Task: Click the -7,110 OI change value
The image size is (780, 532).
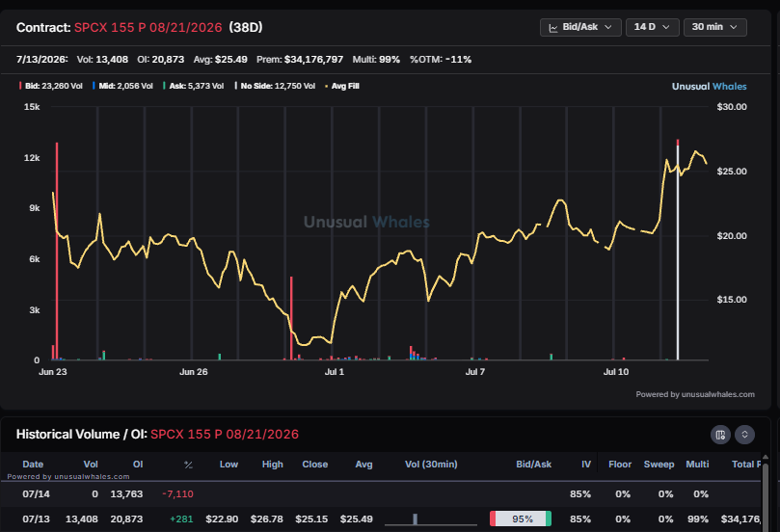Action: (x=177, y=494)
